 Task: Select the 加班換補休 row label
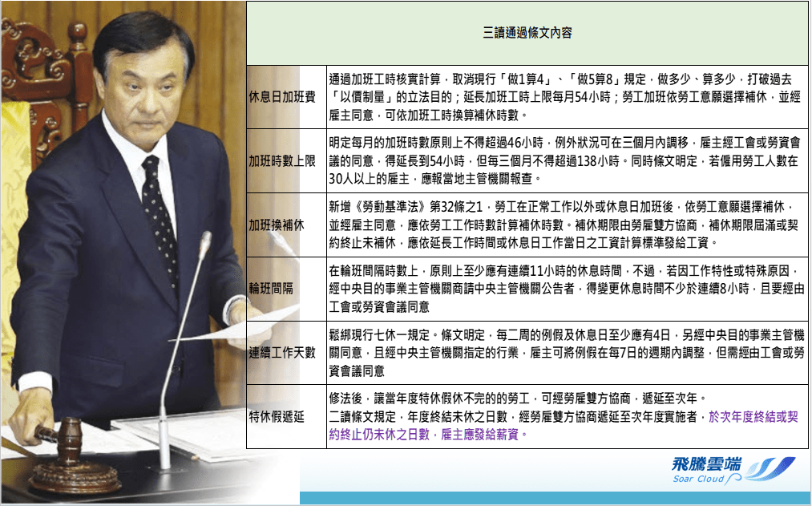(x=277, y=225)
